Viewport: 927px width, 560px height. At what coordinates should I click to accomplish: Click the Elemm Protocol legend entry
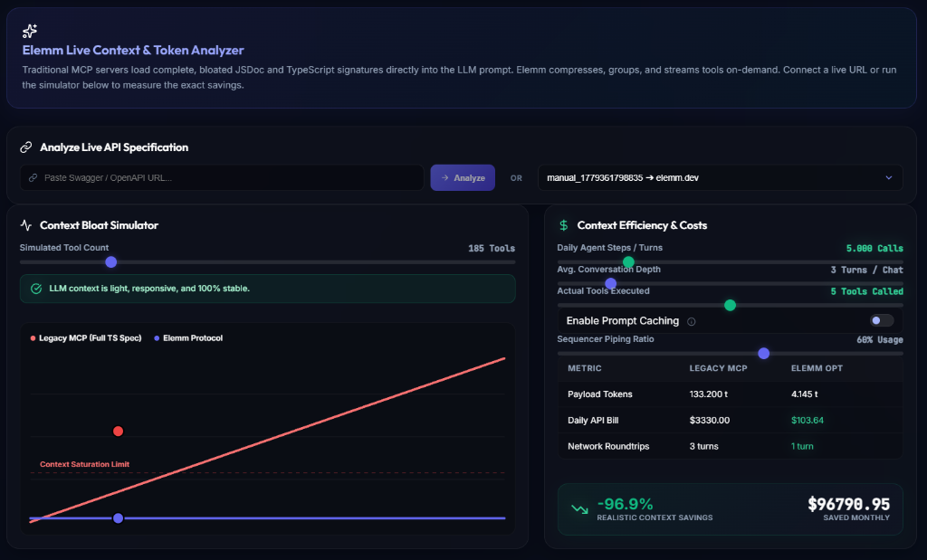tap(188, 337)
